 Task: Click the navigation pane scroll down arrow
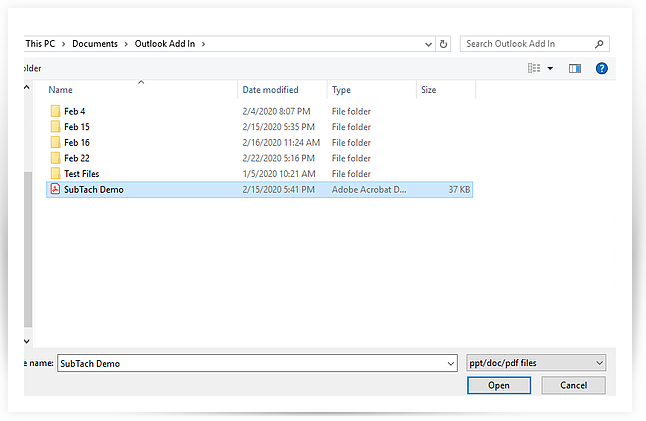tap(27, 341)
